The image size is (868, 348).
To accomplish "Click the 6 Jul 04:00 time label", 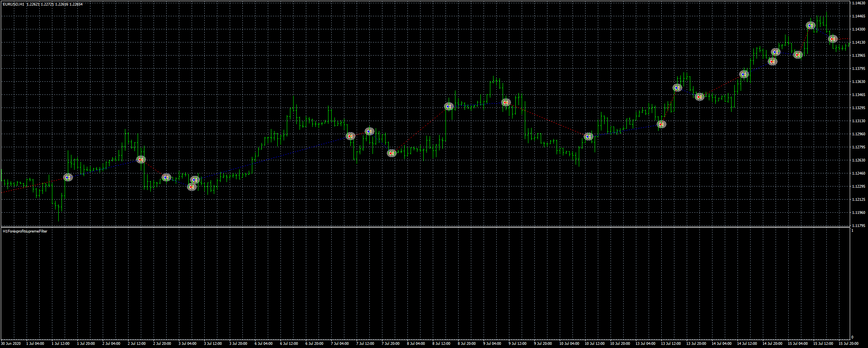I will point(264,344).
